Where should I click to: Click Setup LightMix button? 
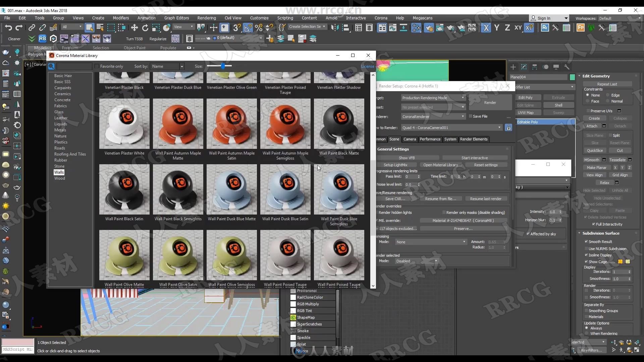point(395,165)
